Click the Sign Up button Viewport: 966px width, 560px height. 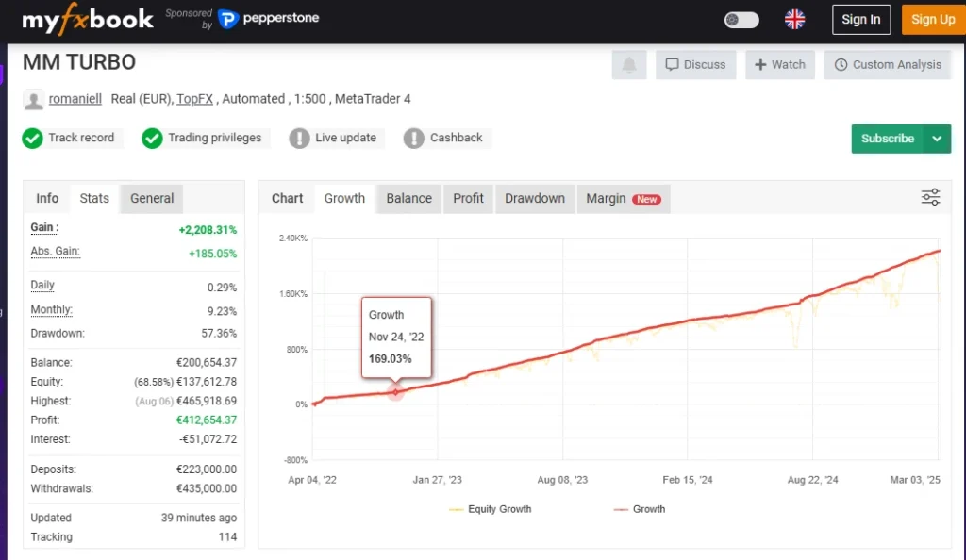932,20
